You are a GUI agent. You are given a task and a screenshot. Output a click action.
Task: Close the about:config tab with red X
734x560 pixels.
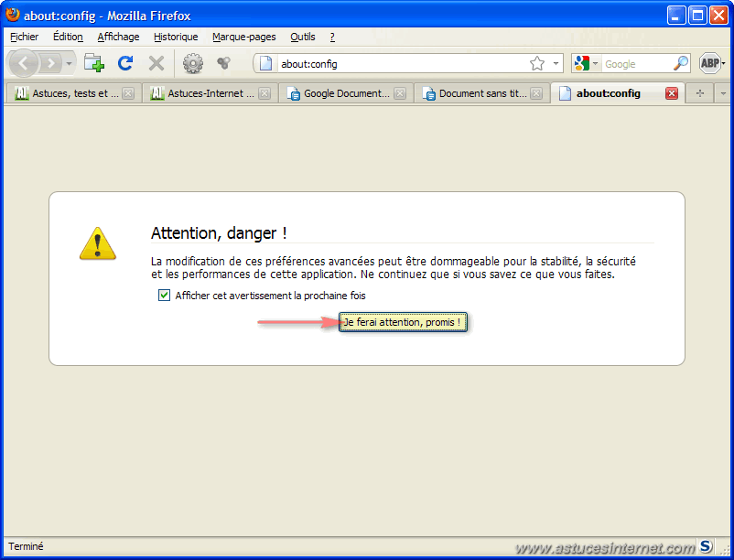point(672,93)
